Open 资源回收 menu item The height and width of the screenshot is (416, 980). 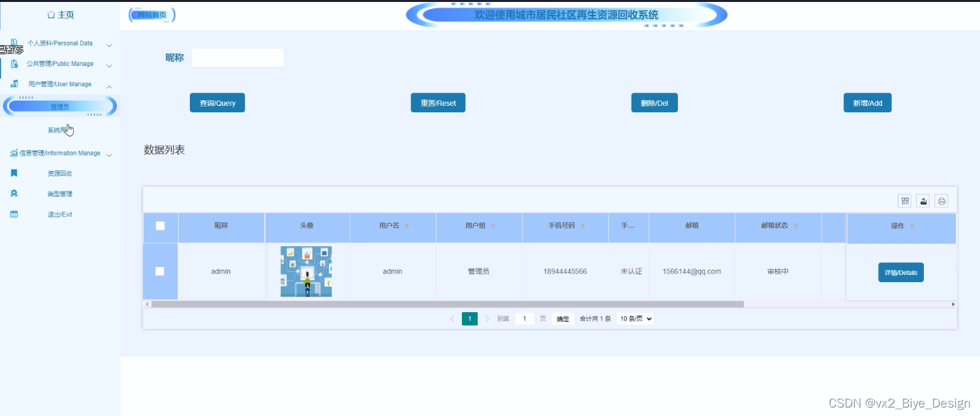tap(60, 174)
